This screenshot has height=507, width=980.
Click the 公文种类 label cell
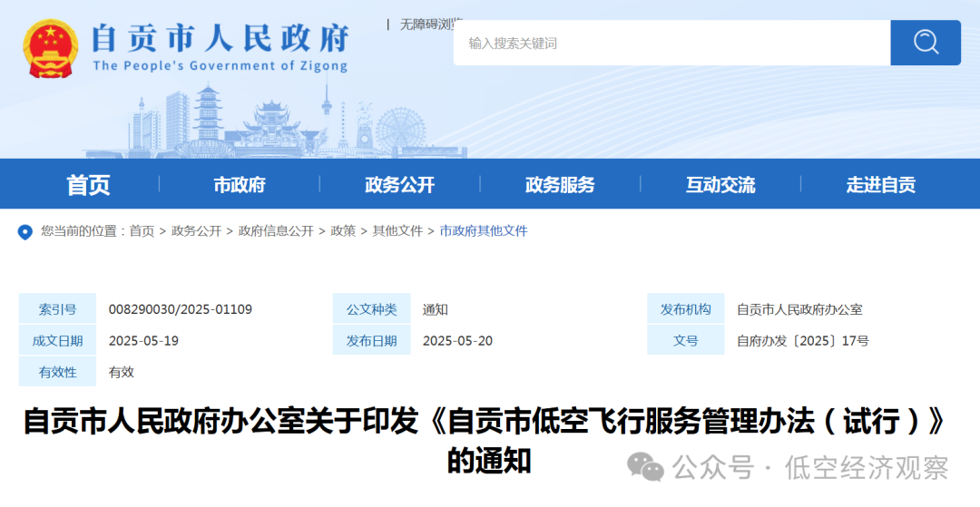(371, 308)
